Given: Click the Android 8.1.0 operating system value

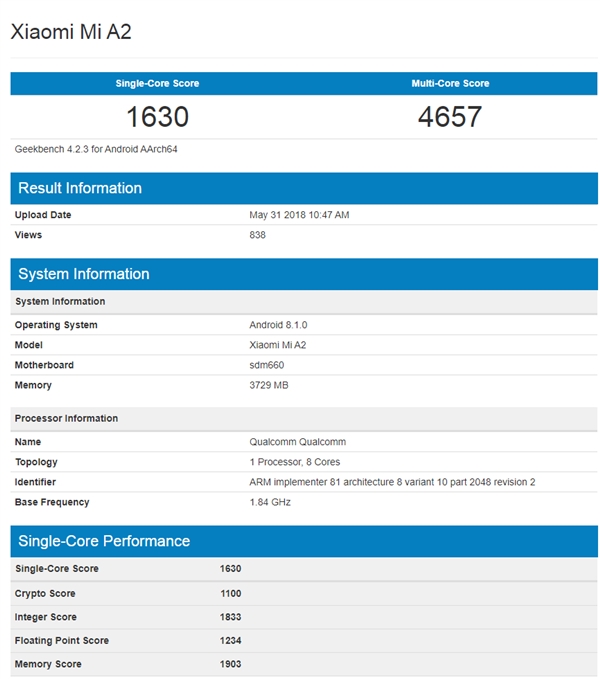Looking at the screenshot, I should pyautogui.click(x=278, y=325).
